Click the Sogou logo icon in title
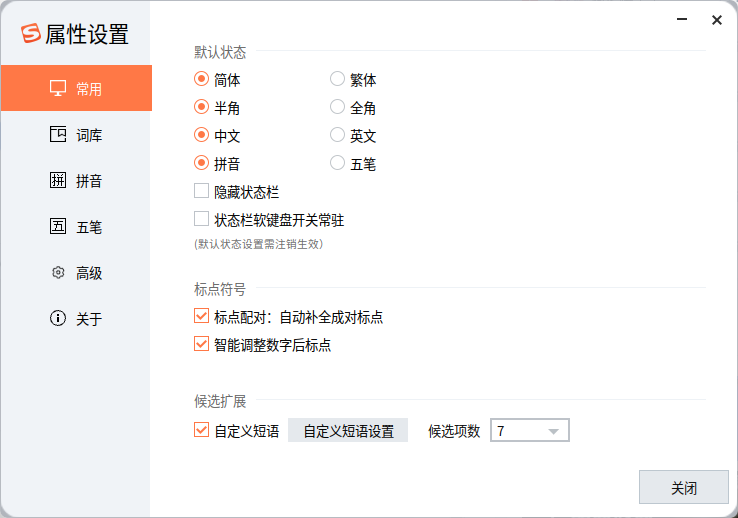Screen dimensions: 738x518 click(x=31, y=33)
